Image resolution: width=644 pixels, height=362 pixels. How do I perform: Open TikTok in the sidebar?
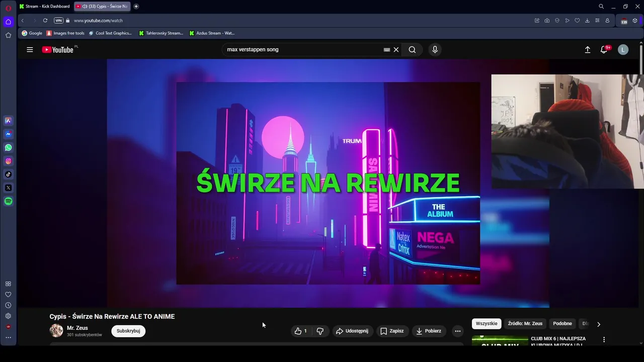[x=8, y=174]
